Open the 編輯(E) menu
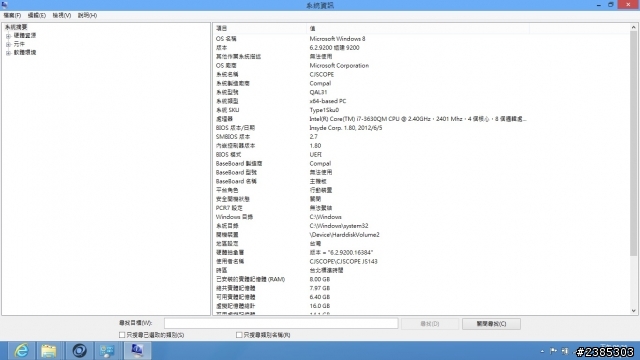Screen dimensions: 640x360 [x=37, y=15]
